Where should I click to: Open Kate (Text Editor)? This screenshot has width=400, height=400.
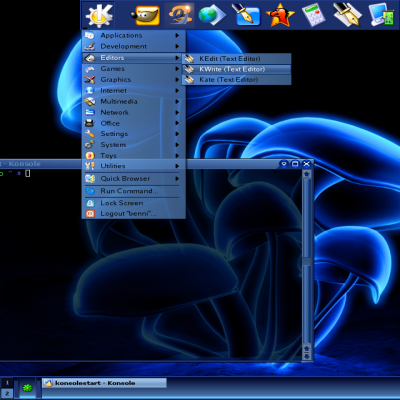point(236,80)
